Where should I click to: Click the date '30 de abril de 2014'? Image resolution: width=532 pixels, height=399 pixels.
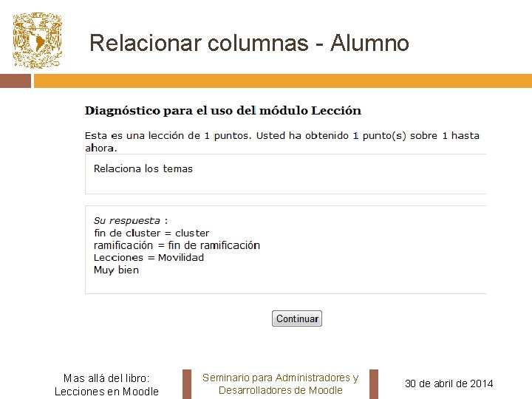pyautogui.click(x=449, y=383)
